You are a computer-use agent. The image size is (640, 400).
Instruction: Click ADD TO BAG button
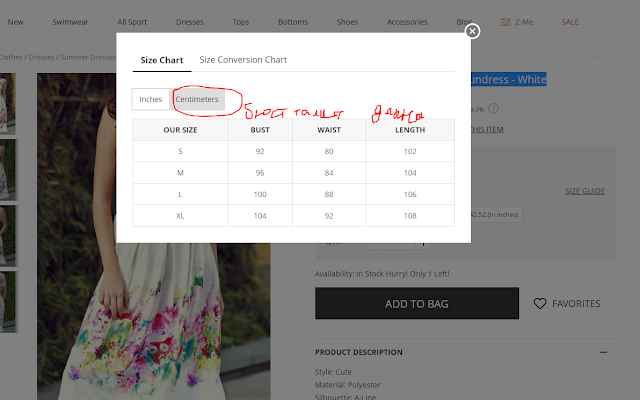pos(417,303)
